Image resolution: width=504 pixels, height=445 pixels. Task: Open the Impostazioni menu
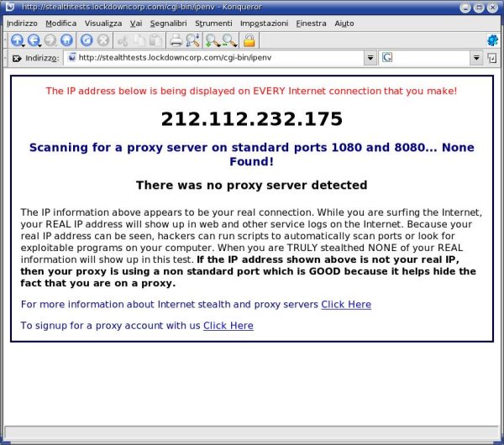pos(263,23)
